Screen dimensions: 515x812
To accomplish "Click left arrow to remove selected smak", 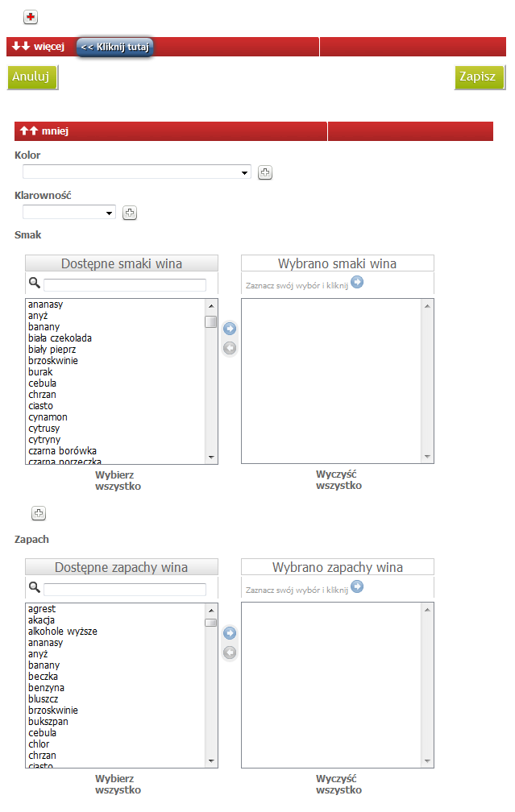I will pos(230,348).
